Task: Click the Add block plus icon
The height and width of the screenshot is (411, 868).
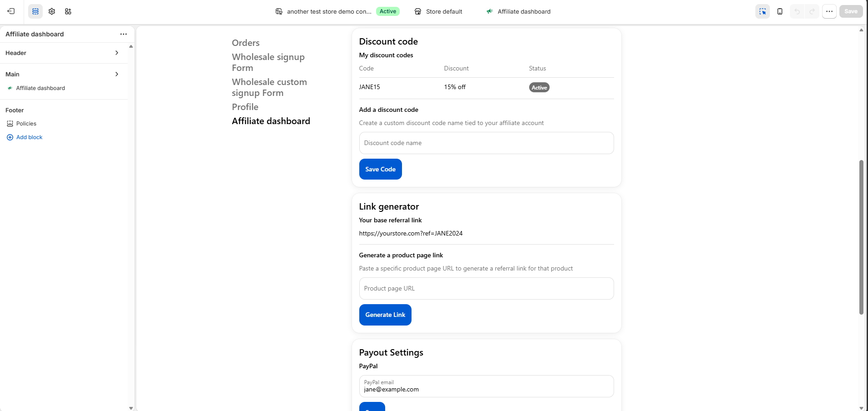Action: 10,137
